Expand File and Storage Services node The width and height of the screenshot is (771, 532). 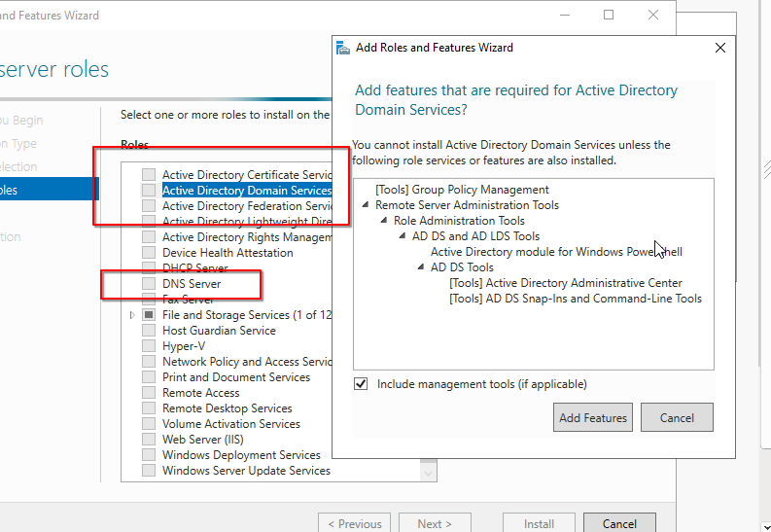click(x=132, y=315)
